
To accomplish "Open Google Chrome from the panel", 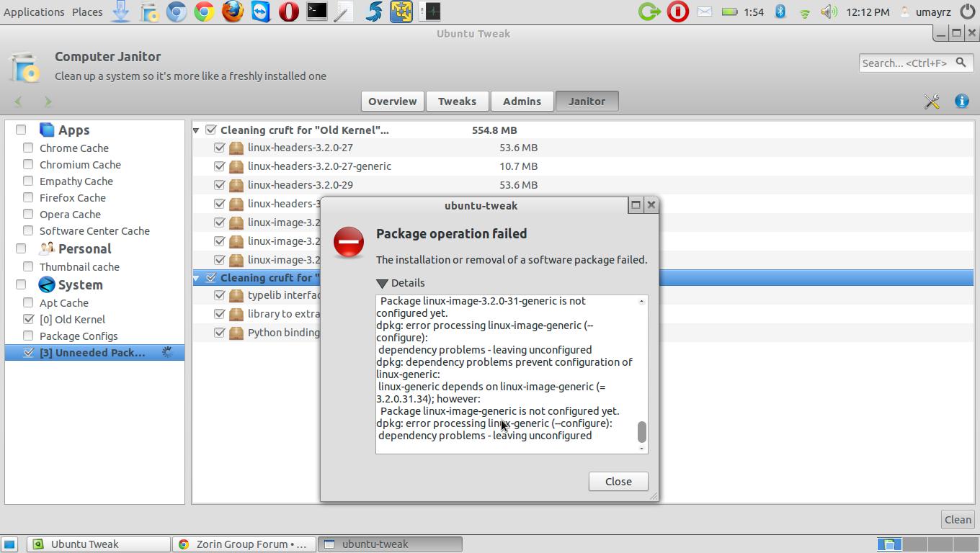I will [205, 12].
